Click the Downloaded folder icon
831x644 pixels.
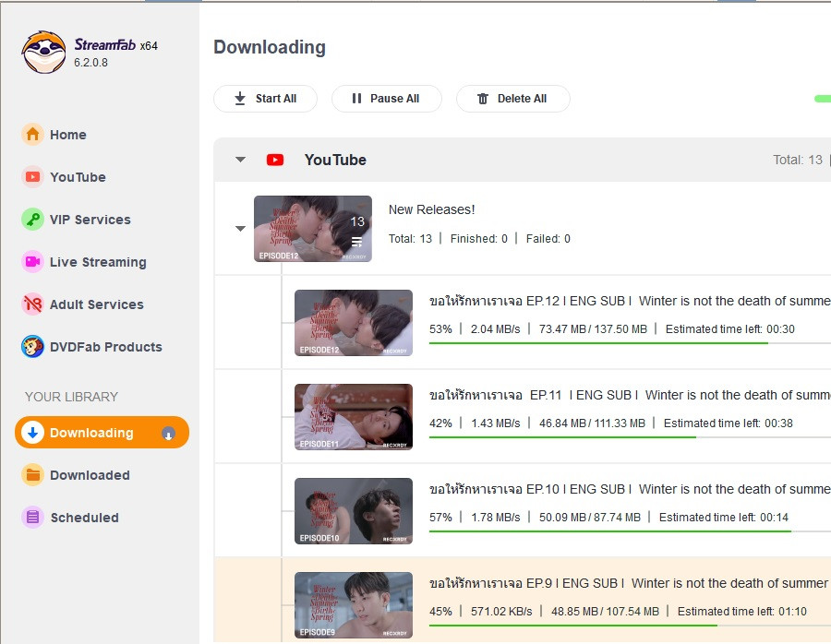pyautogui.click(x=33, y=475)
